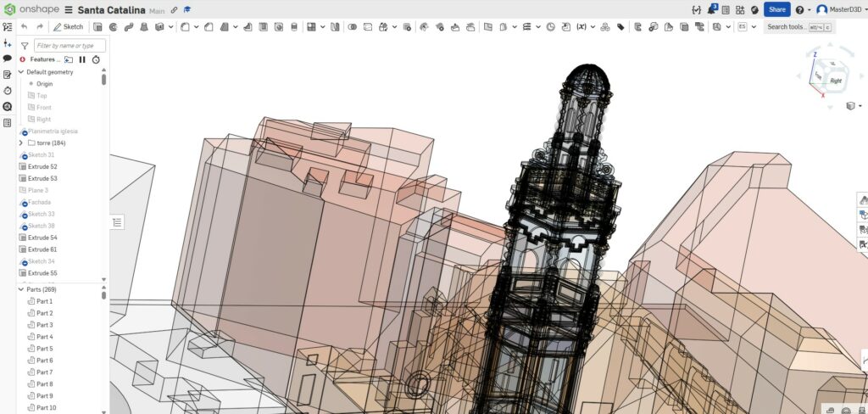Select the Revolve tool icon
Image resolution: width=868 pixels, height=414 pixels.
point(113,26)
